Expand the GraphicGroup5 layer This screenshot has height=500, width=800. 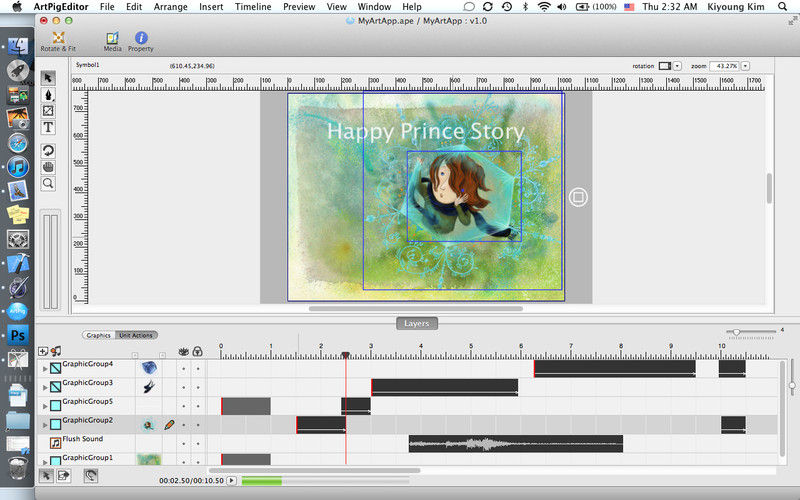point(45,406)
